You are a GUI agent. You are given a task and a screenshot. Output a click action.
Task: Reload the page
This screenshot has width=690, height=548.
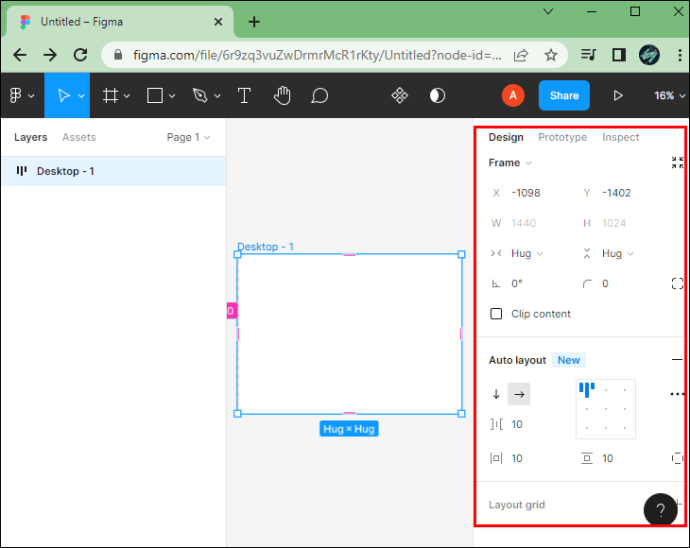(81, 55)
